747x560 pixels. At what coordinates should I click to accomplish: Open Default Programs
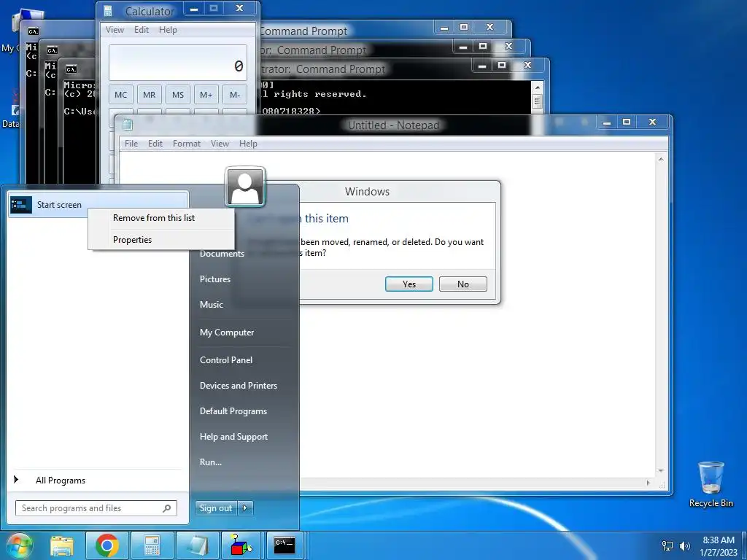pyautogui.click(x=233, y=411)
